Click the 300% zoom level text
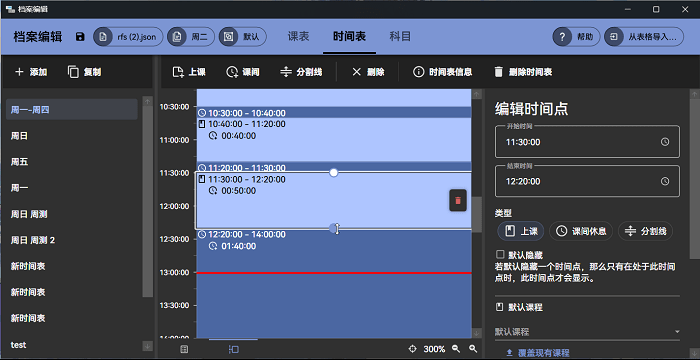The height and width of the screenshot is (360, 700). click(434, 349)
